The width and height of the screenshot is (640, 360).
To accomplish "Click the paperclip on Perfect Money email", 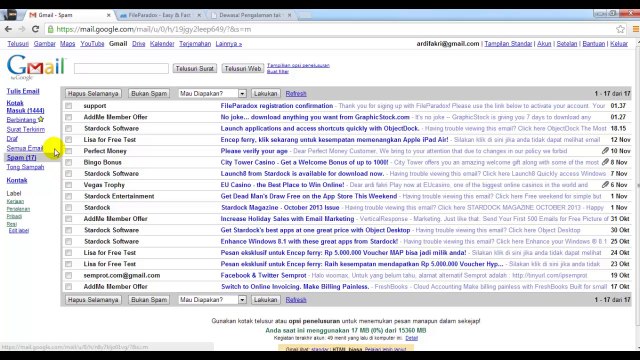I will point(605,151).
